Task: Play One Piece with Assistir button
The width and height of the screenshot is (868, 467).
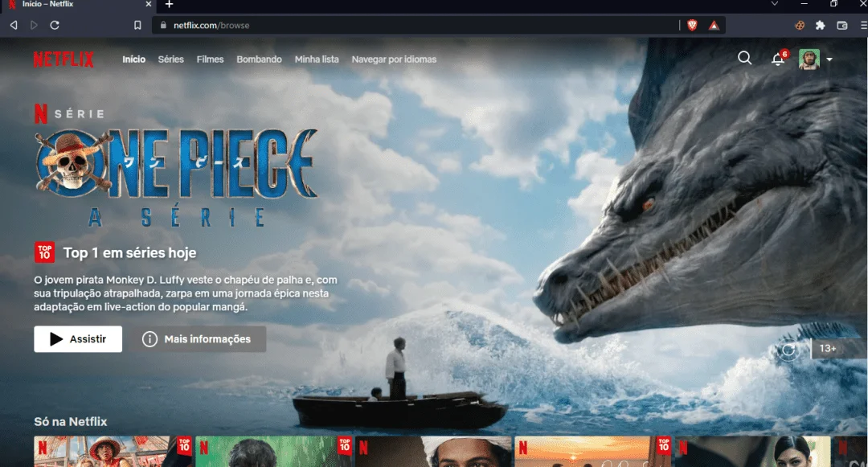Action: [78, 338]
